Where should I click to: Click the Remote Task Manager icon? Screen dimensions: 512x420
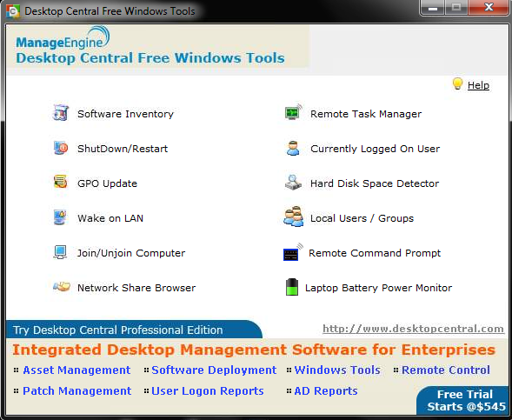(x=293, y=112)
